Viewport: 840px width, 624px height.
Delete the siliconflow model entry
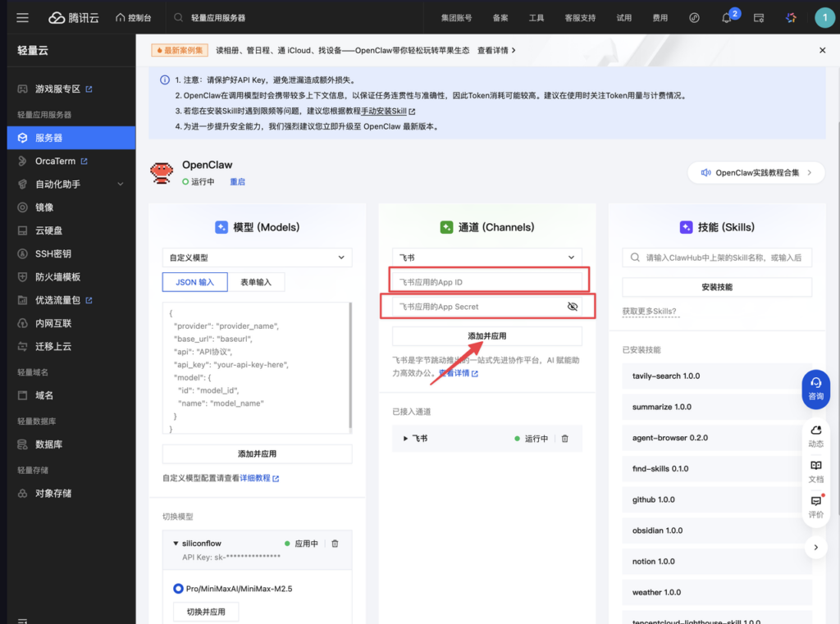(x=335, y=544)
